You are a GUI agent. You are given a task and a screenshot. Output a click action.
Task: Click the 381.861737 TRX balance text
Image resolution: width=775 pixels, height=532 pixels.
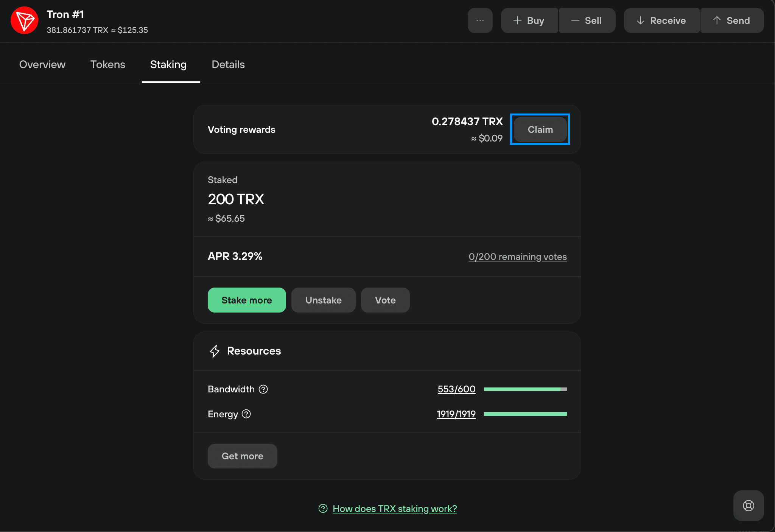pyautogui.click(x=78, y=30)
